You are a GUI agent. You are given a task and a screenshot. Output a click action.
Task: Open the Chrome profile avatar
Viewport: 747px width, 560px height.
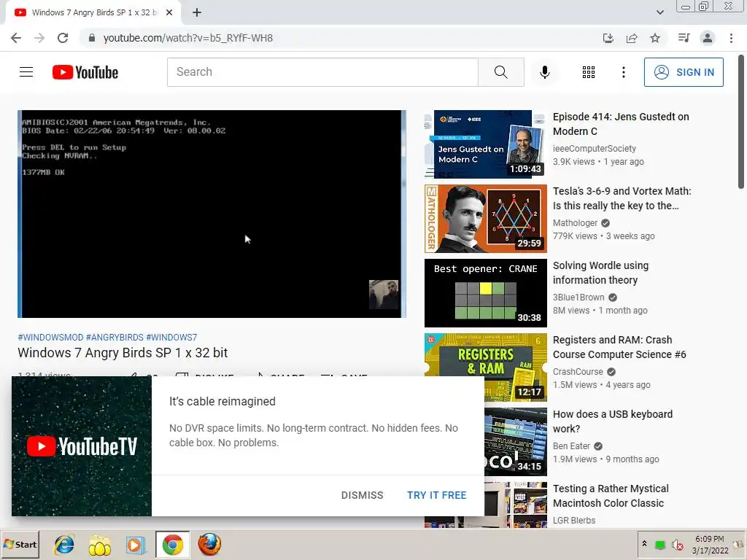708,38
